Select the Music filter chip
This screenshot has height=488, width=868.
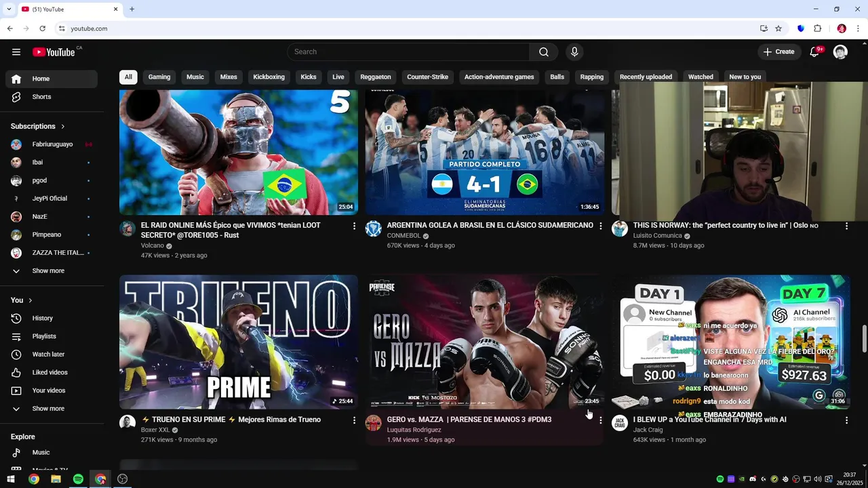pos(195,77)
